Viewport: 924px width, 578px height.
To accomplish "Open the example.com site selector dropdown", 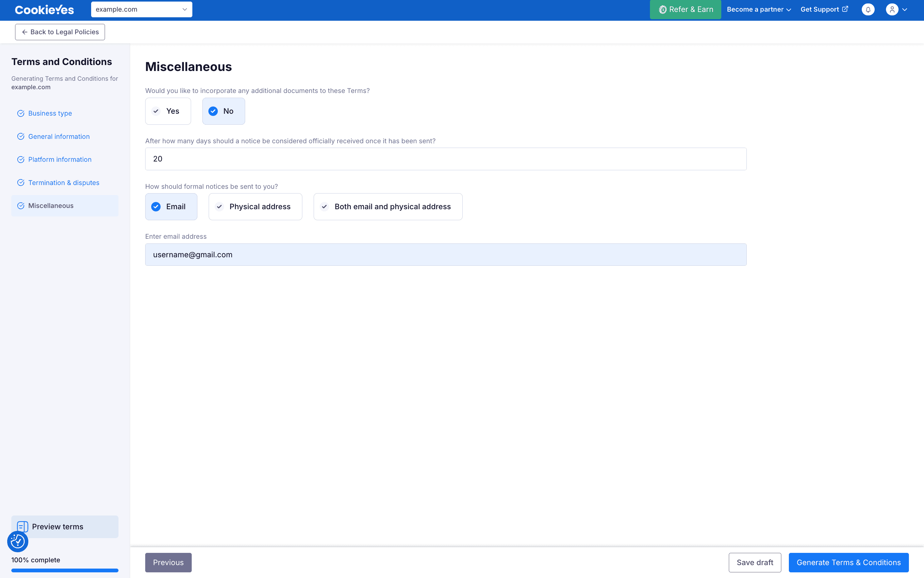I will coord(141,9).
